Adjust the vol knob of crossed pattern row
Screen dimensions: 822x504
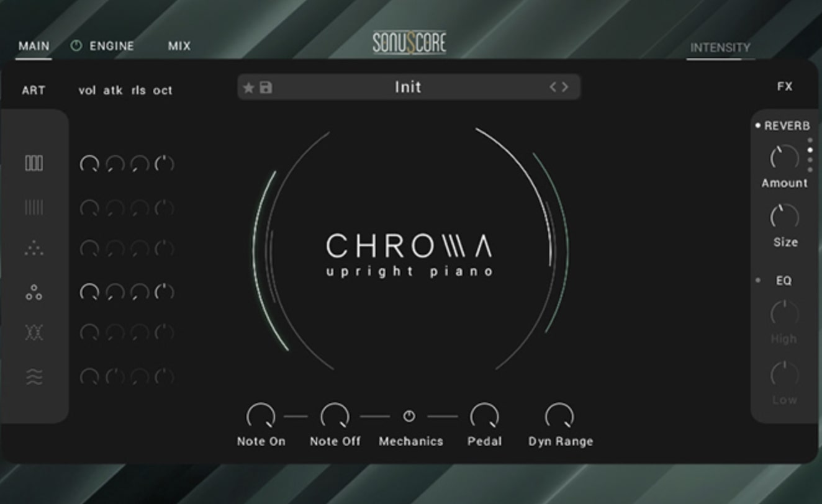pos(89,333)
